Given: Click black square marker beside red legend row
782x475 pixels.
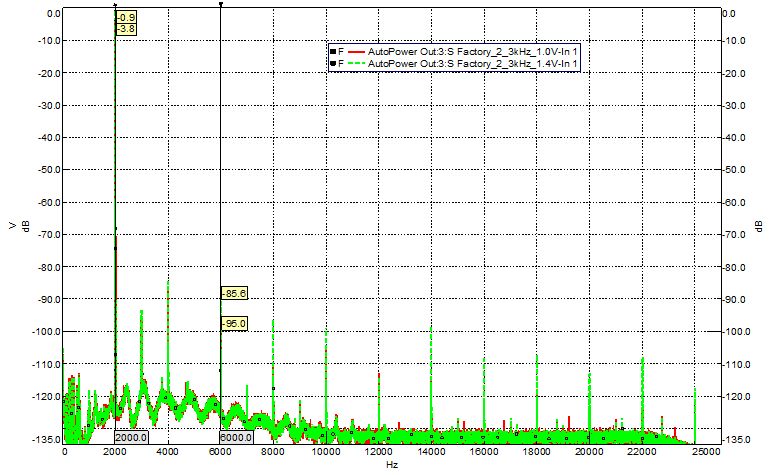Looking at the screenshot, I should pos(333,51).
